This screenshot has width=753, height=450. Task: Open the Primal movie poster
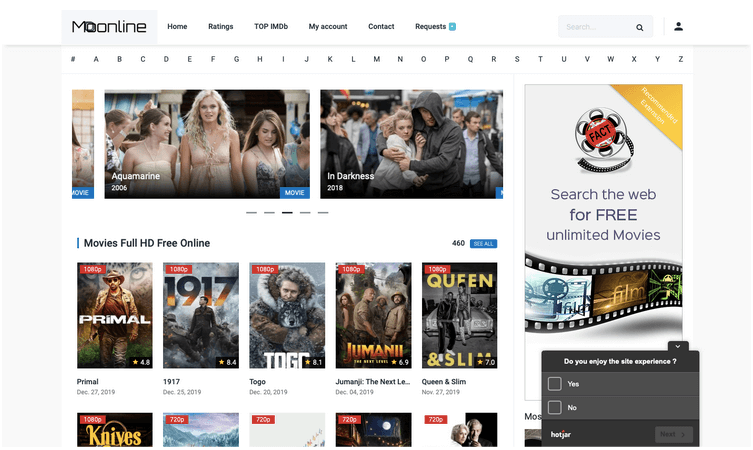[115, 316]
